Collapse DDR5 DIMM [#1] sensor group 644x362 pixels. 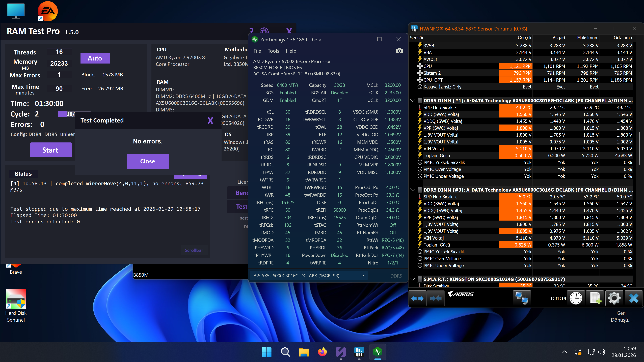[x=413, y=100]
